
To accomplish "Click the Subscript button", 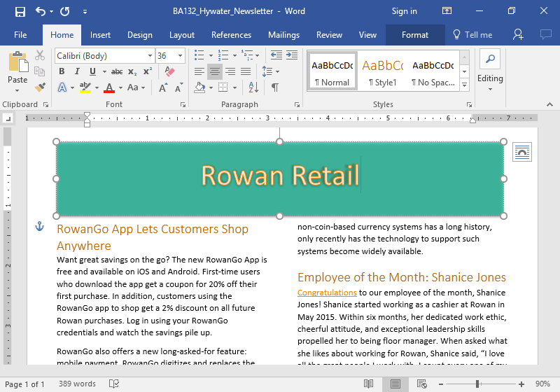I will coord(133,71).
